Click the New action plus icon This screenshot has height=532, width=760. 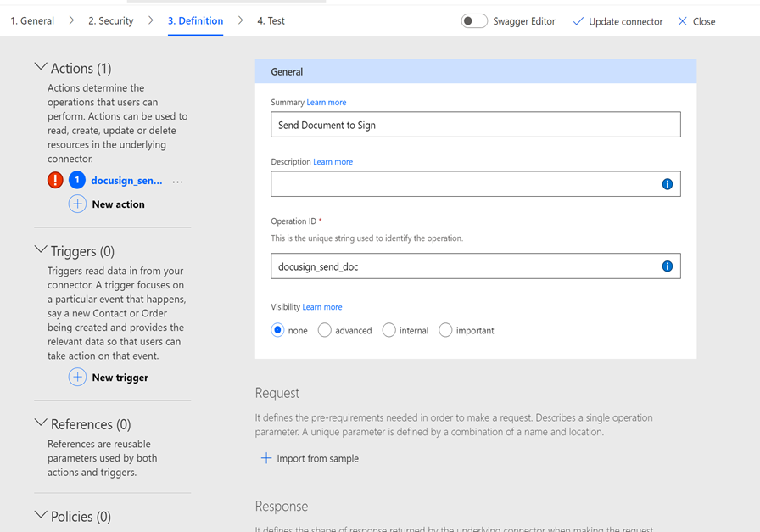(x=77, y=204)
